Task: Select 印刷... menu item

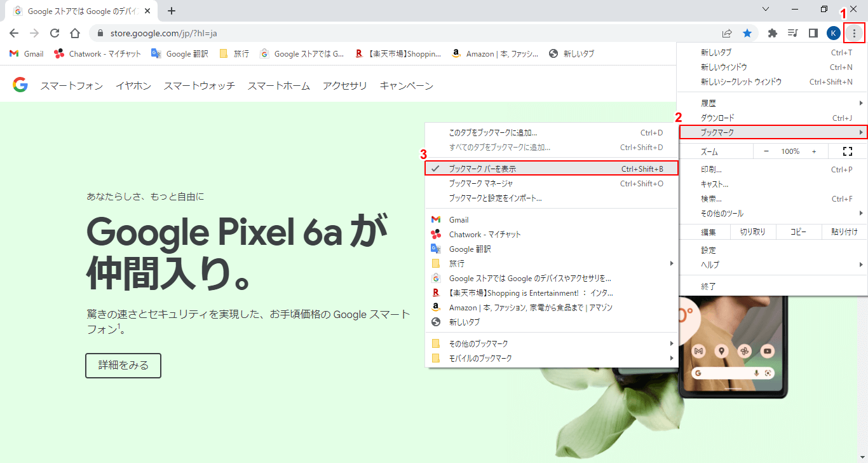Action: point(773,170)
